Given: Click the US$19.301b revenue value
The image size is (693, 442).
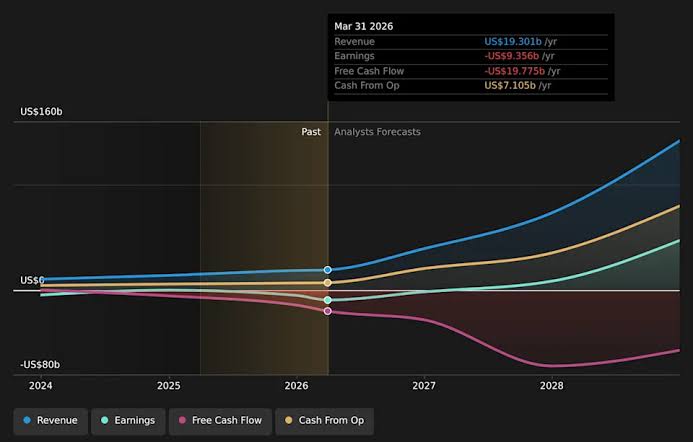Looking at the screenshot, I should [513, 42].
